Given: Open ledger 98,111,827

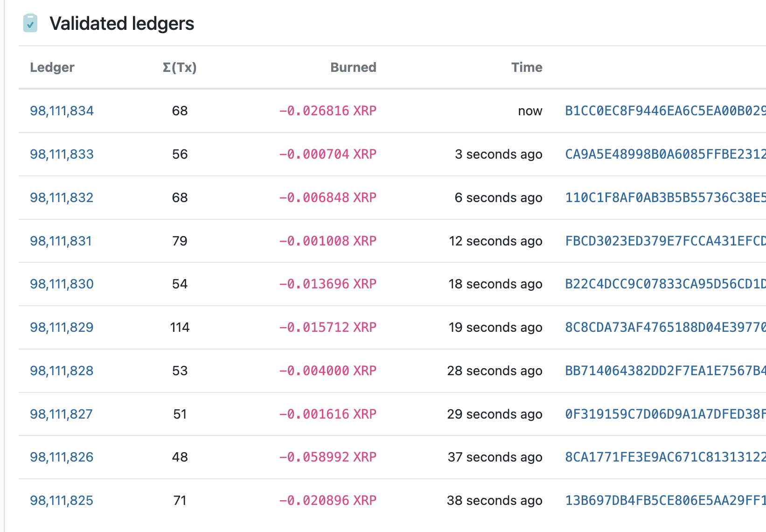Looking at the screenshot, I should 61,414.
